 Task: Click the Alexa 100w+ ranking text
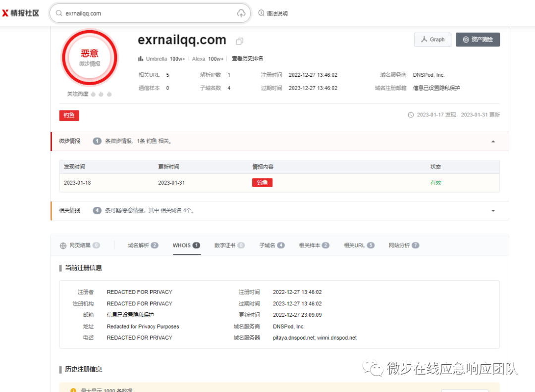[208, 59]
